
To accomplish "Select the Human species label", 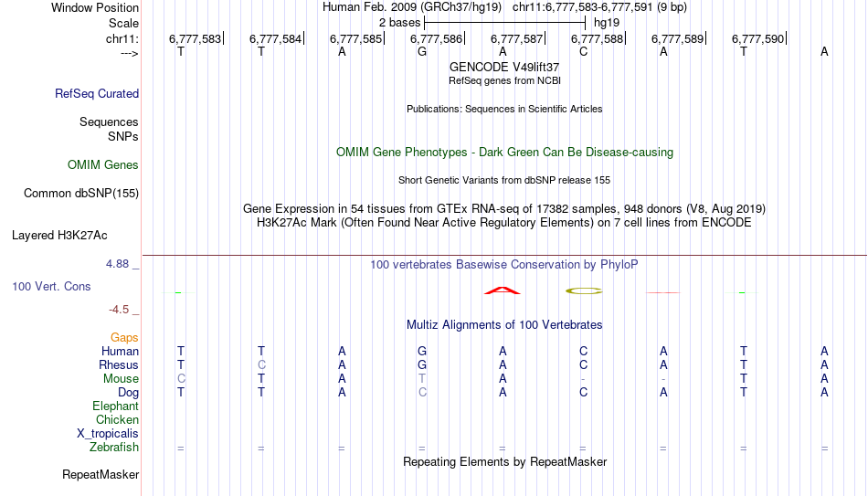I will 120,352.
